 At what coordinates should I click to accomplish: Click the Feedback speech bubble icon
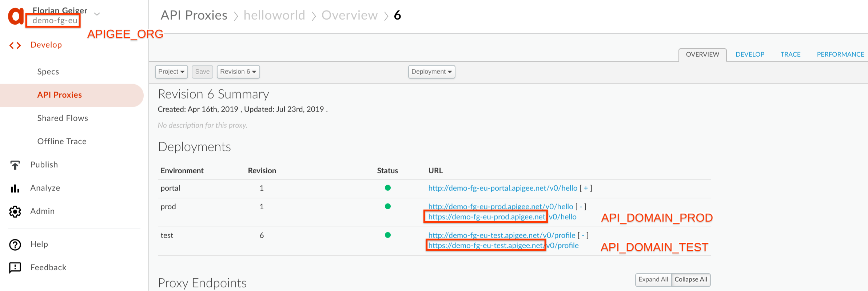pos(15,268)
